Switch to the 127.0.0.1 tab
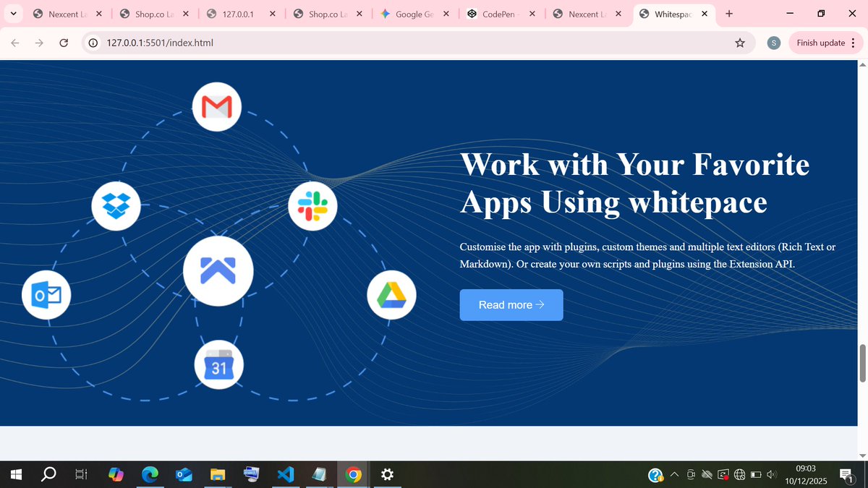Image resolution: width=868 pixels, height=488 pixels. pyautogui.click(x=238, y=14)
